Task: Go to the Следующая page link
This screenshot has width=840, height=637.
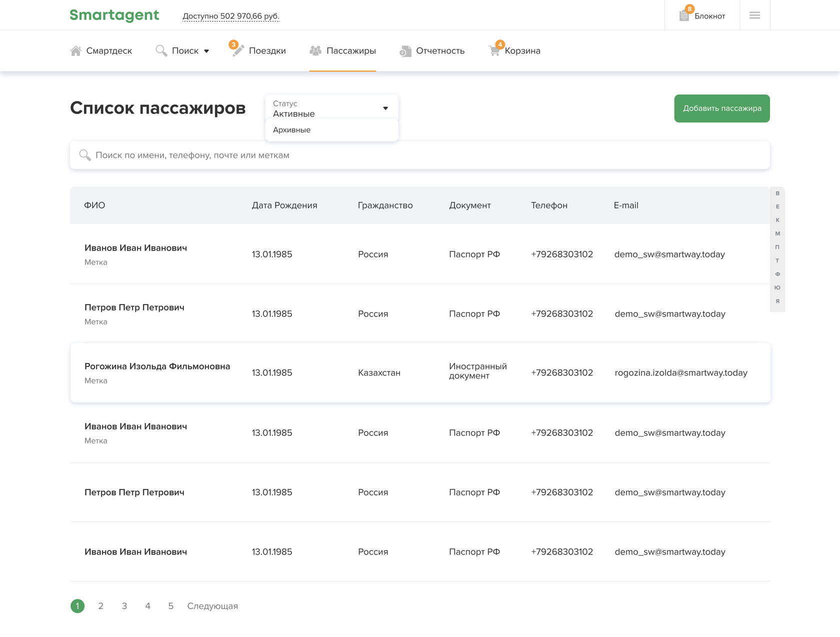Action: click(x=212, y=606)
